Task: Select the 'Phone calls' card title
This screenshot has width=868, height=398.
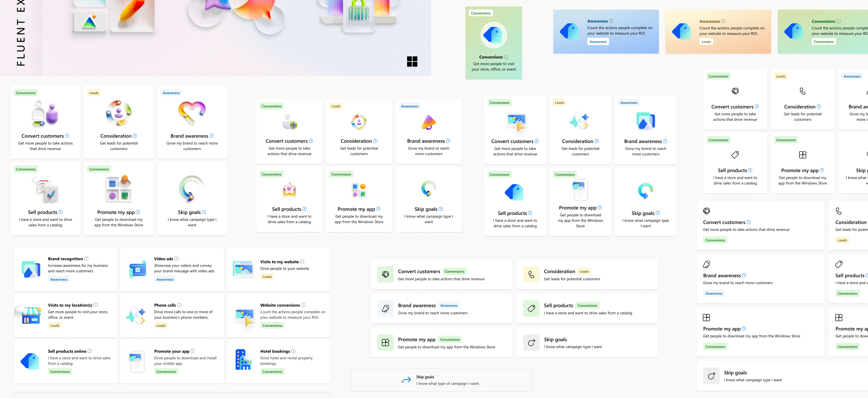Action: [165, 305]
